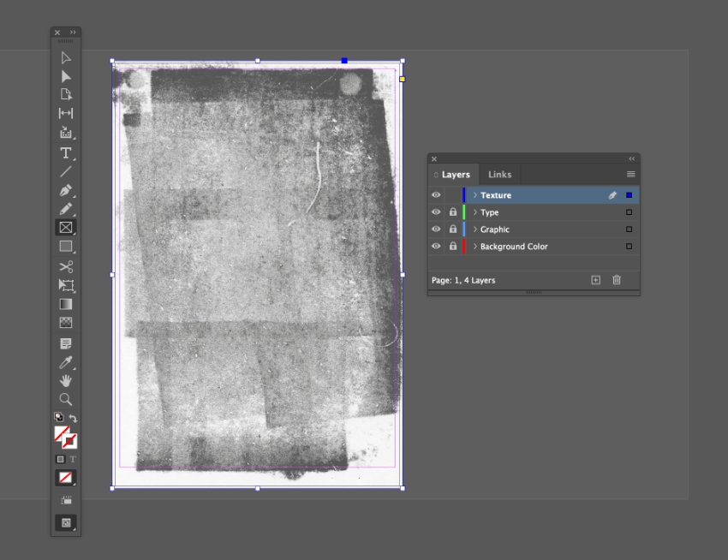Switch to the Links tab
This screenshot has height=560, width=728.
pyautogui.click(x=499, y=175)
